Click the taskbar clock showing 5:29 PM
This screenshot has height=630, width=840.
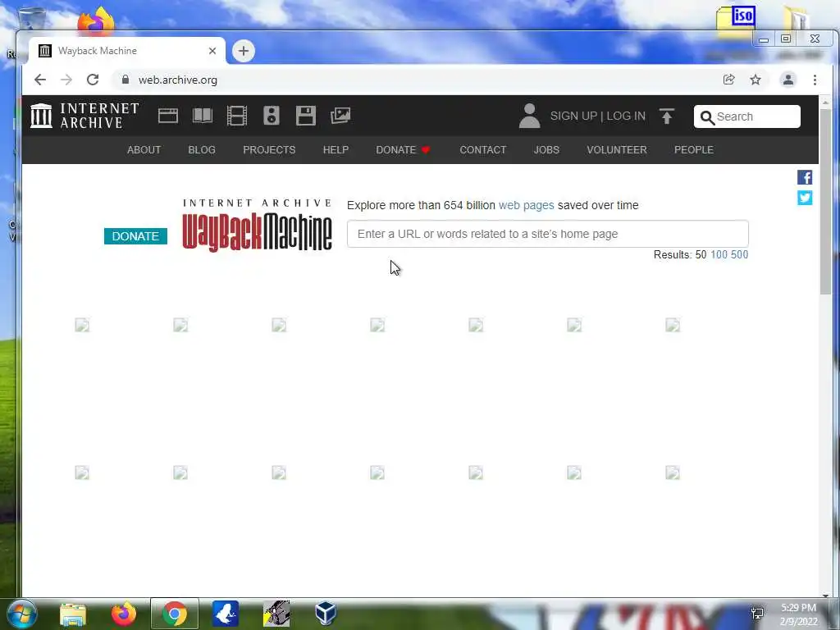click(798, 614)
